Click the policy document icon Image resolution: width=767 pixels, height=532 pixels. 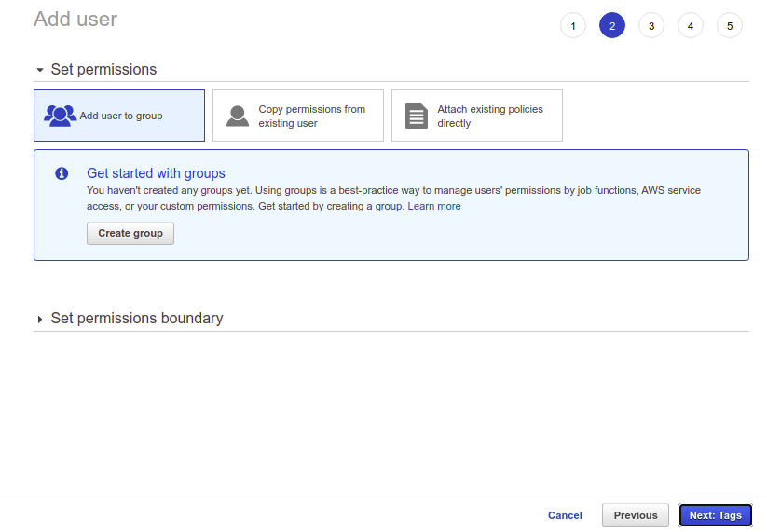point(416,116)
